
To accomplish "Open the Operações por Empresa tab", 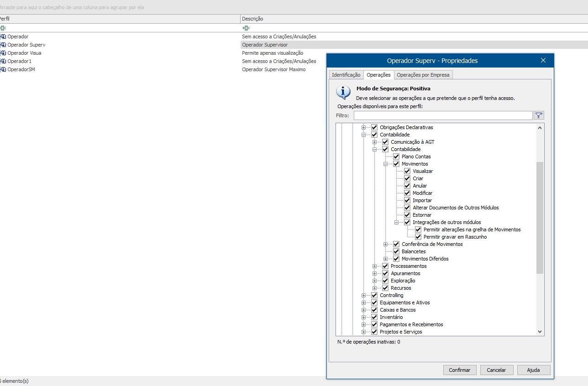I will (423, 75).
